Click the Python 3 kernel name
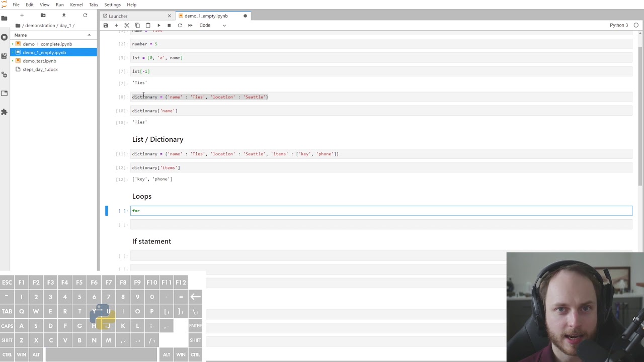The height and width of the screenshot is (362, 644). point(619,25)
